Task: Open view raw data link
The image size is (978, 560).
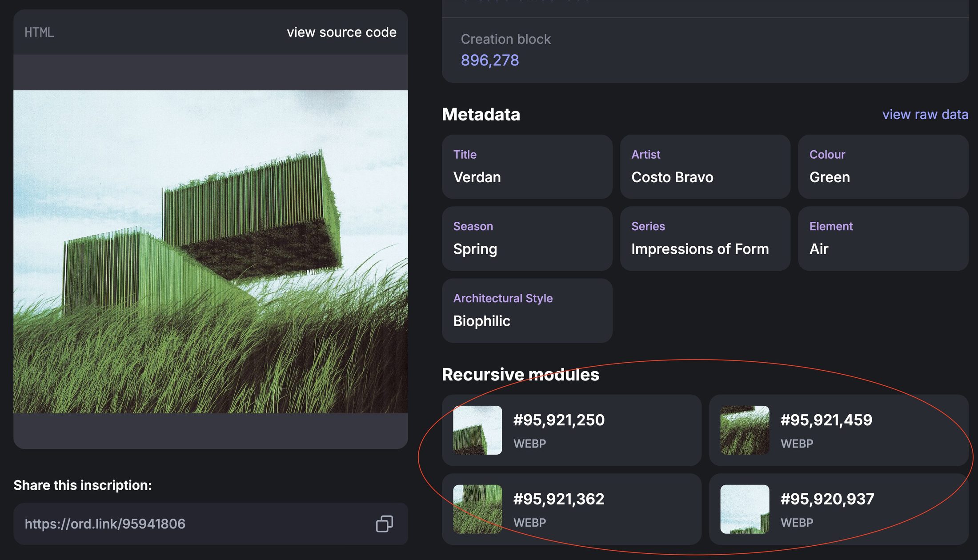Action: (925, 115)
